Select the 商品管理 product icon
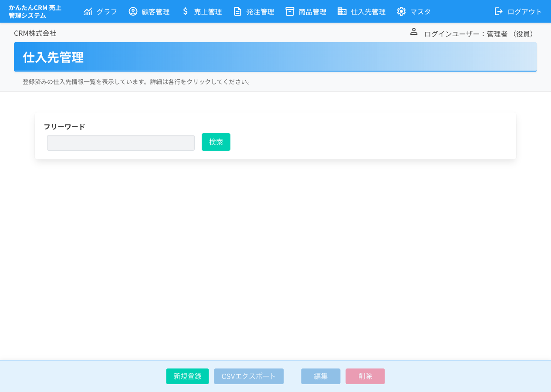The width and height of the screenshot is (551, 392). pyautogui.click(x=290, y=11)
